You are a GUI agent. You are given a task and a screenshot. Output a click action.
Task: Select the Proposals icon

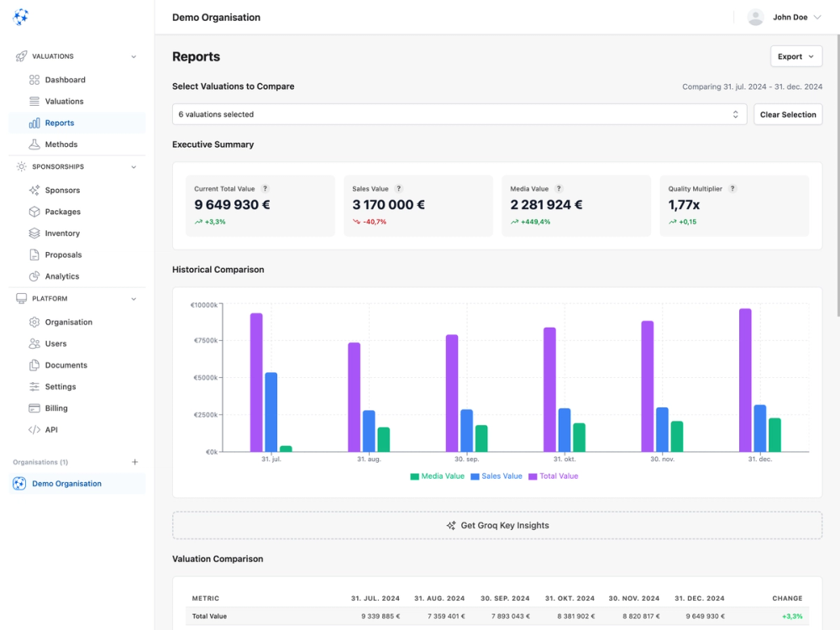coord(34,255)
